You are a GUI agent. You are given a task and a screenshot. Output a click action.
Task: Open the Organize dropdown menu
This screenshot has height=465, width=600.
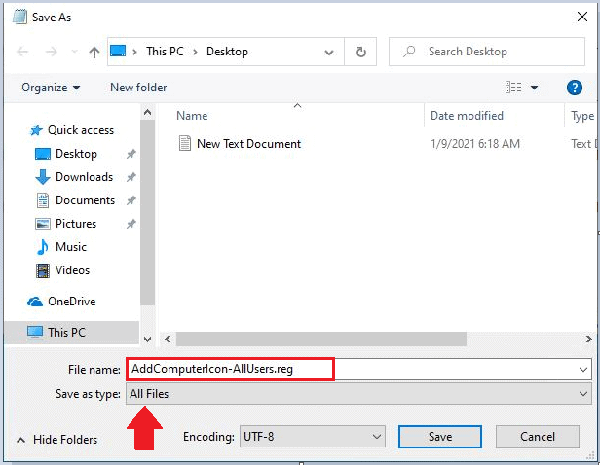tap(50, 88)
